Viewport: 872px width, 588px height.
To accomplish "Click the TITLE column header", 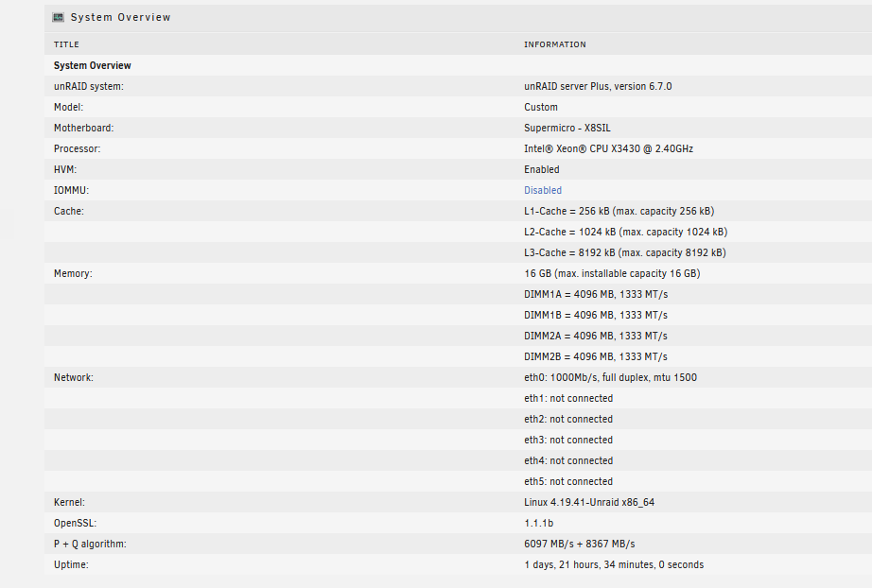I will 66,44.
